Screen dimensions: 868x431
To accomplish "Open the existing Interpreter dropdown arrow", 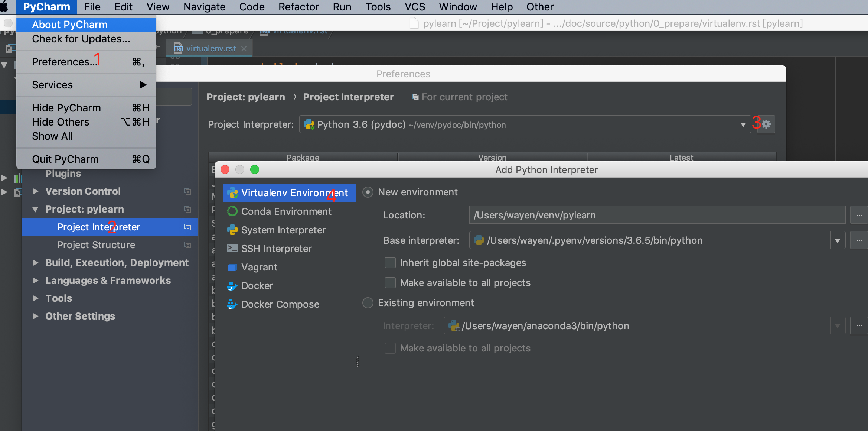I will point(838,326).
